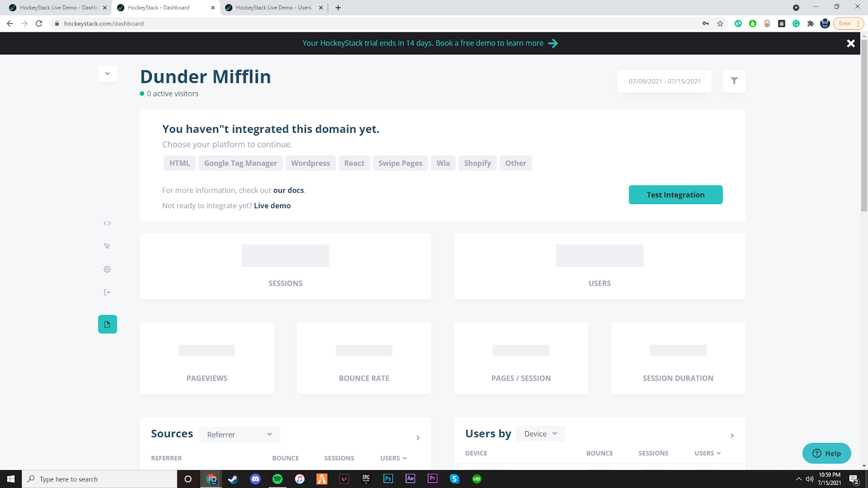Dismiss the trial banner with the X
The width and height of the screenshot is (868, 488).
[851, 43]
